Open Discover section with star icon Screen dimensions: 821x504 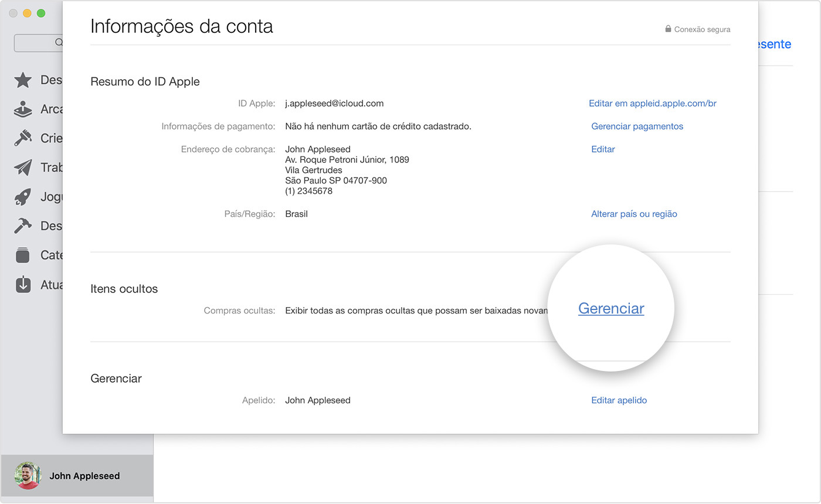(23, 80)
